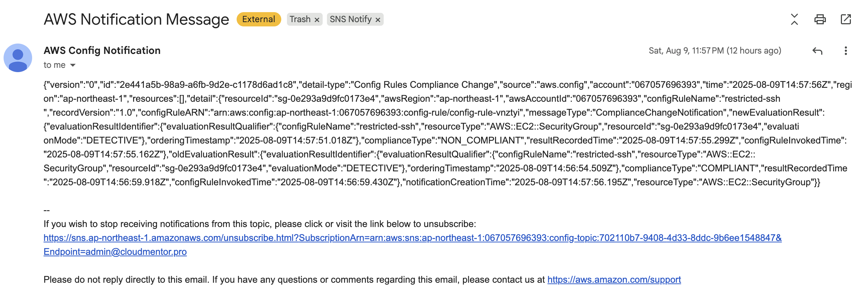
Task: Follow the aws.amazon.com/support link
Action: (614, 280)
